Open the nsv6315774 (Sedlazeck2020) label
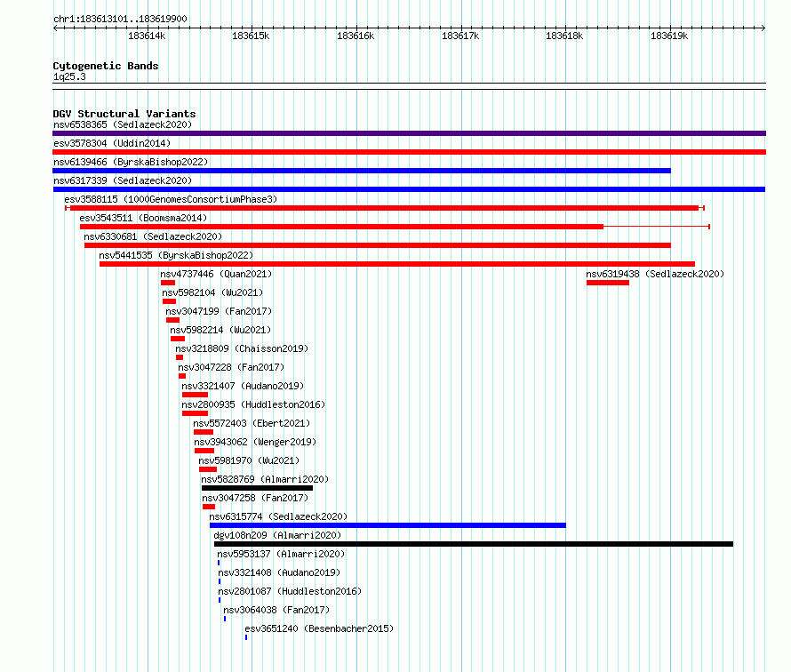Screen dimensions: 791x672 pos(278,516)
